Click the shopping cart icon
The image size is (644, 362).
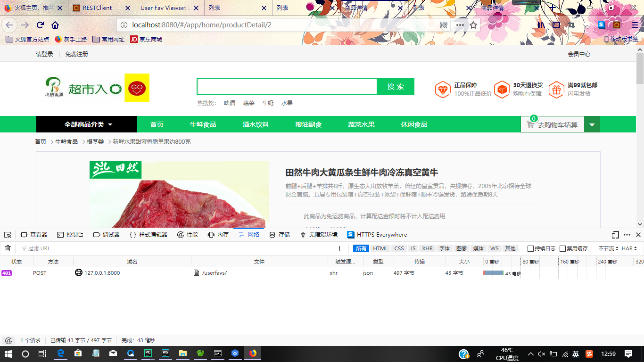click(530, 123)
